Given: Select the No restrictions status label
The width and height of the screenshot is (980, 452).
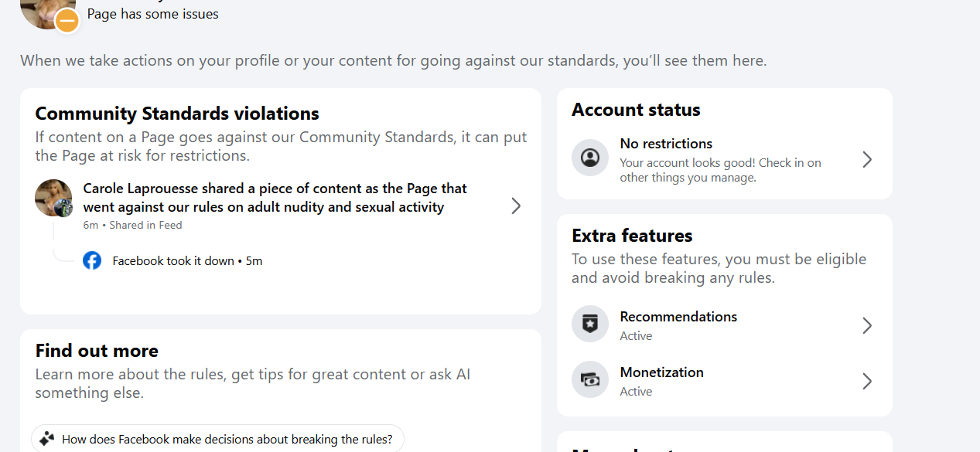Looking at the screenshot, I should click(x=666, y=144).
